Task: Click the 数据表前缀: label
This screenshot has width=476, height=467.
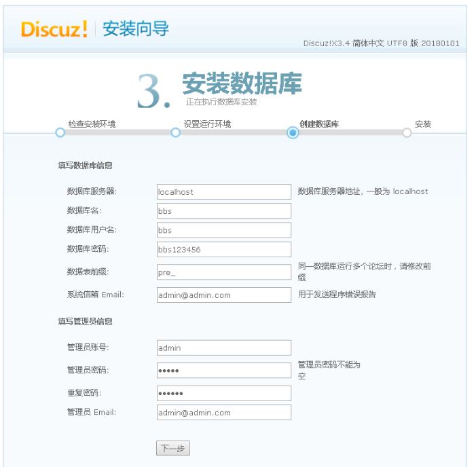Action: [x=88, y=272]
